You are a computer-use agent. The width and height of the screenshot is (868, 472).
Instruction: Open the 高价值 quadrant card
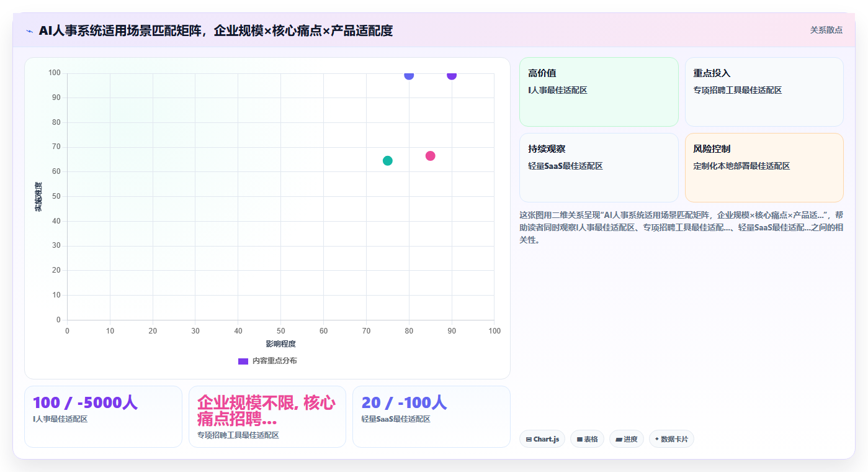tap(599, 92)
